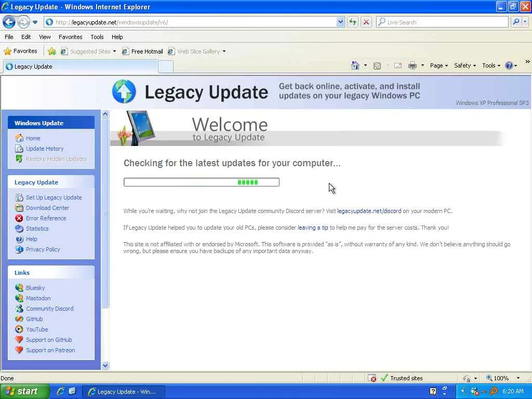Click the Live Search input box

click(x=442, y=22)
